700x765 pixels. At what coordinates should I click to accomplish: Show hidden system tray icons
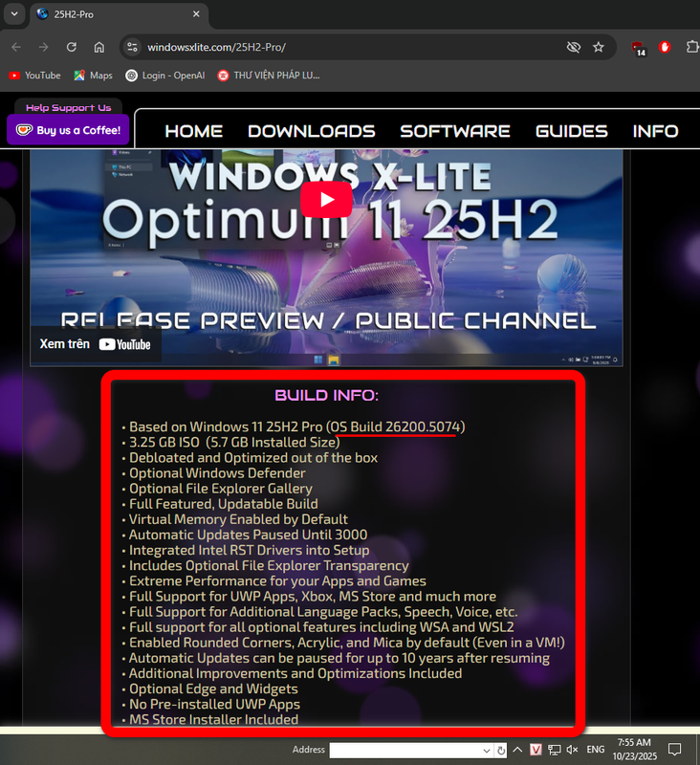[x=517, y=750]
